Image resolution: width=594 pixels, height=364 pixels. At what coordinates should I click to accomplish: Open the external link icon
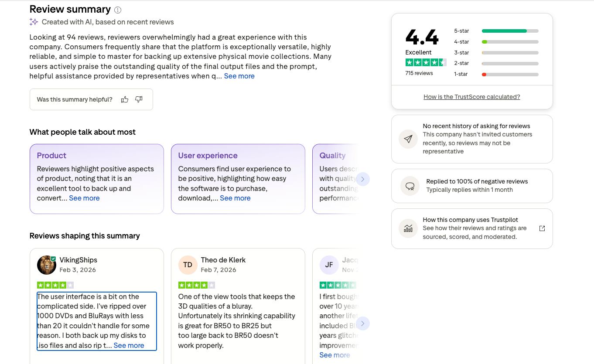pos(542,228)
